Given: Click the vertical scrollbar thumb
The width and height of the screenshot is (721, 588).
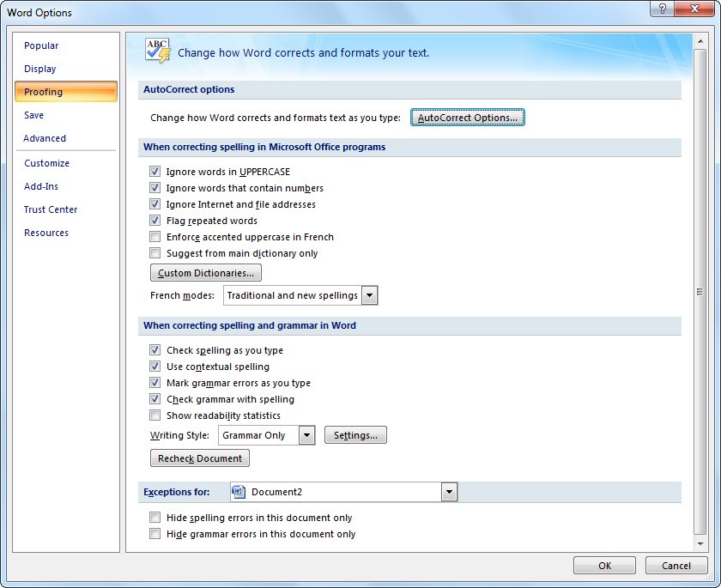Looking at the screenshot, I should pos(700,292).
